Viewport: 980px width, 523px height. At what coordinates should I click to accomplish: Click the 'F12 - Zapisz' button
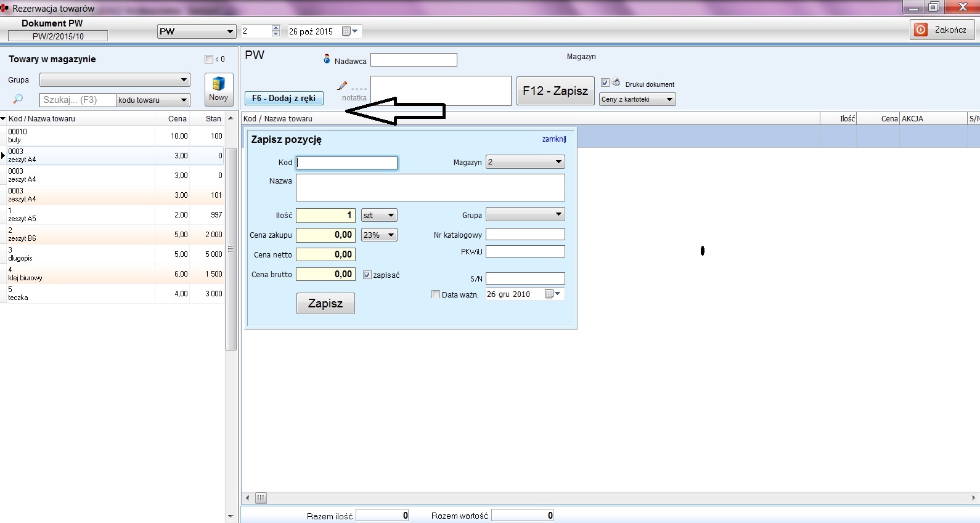tap(555, 91)
